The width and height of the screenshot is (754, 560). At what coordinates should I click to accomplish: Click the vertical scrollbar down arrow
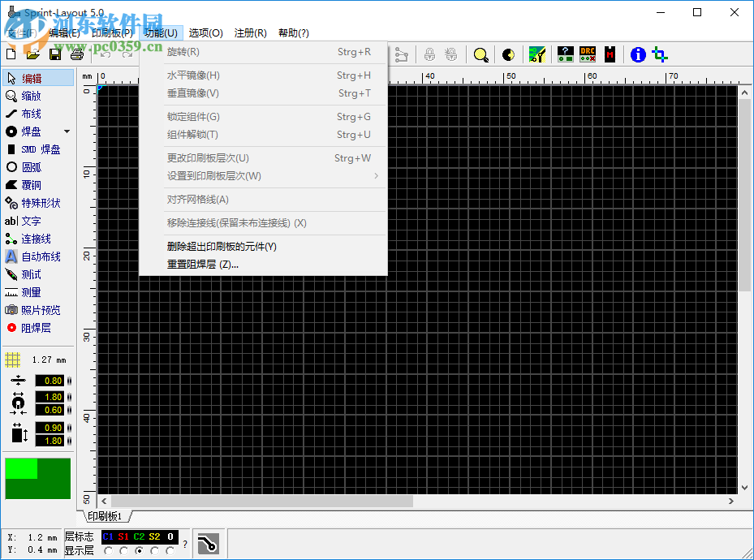tap(744, 488)
